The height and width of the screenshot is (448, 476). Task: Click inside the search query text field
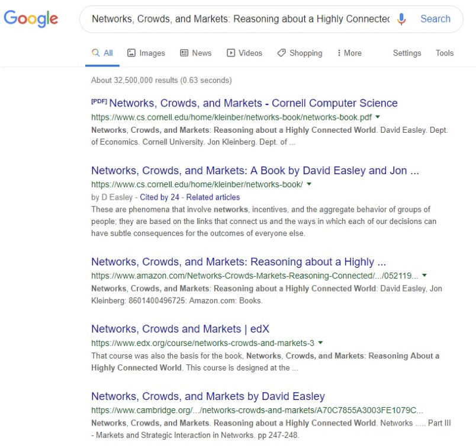[240, 19]
